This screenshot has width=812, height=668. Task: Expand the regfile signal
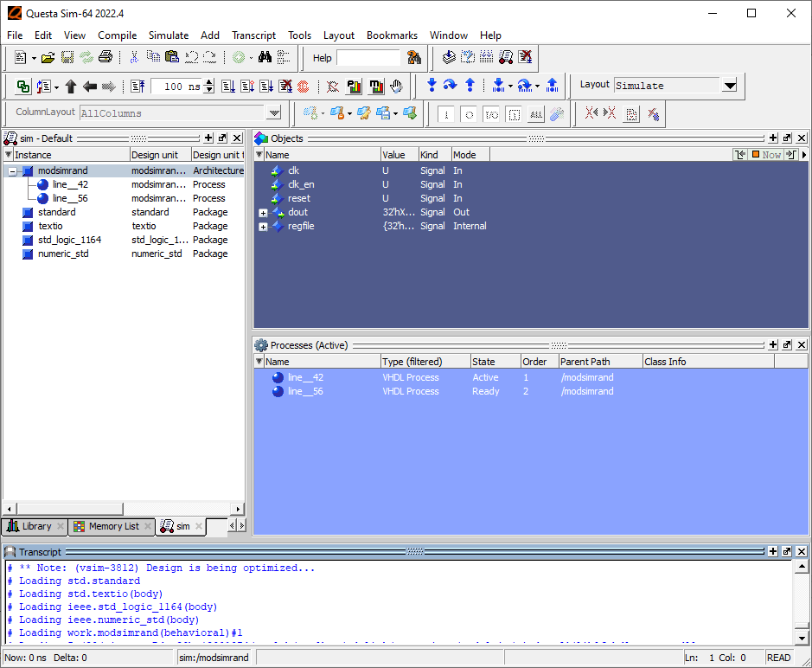[263, 227]
